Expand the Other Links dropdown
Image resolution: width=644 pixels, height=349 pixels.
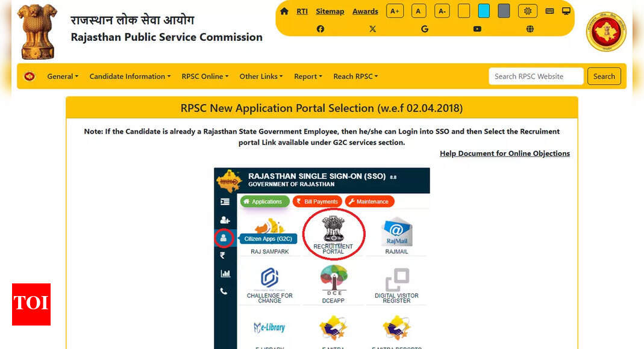click(x=261, y=76)
